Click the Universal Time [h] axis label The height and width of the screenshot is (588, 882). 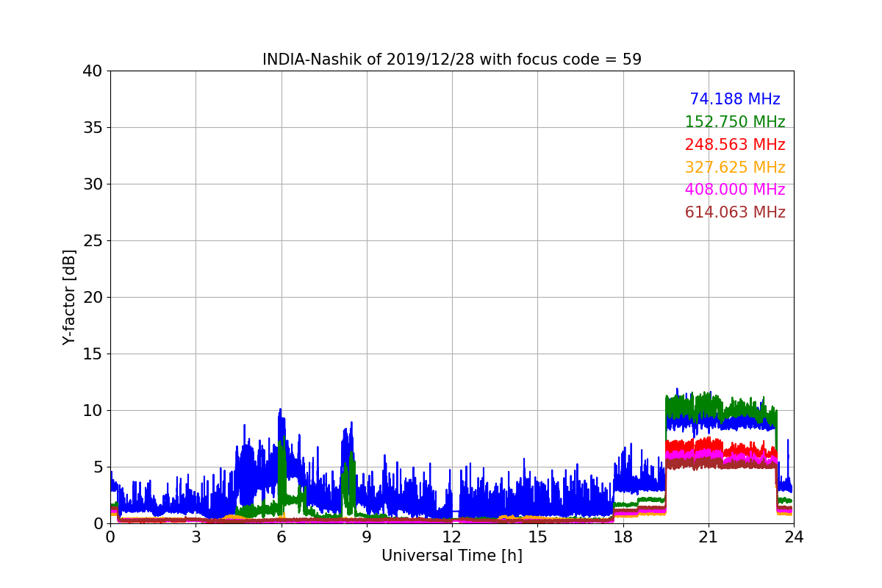click(x=452, y=556)
